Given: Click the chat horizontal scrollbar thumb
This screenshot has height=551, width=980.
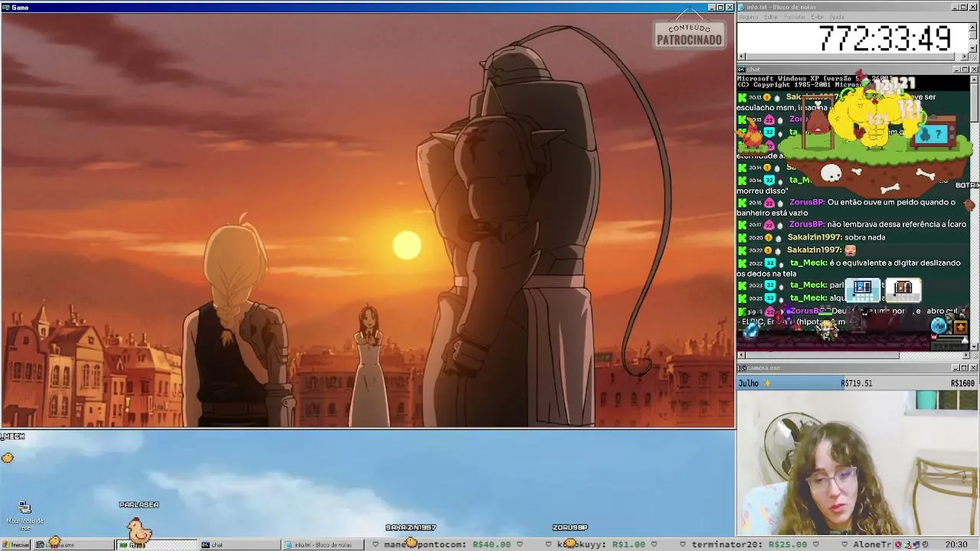Looking at the screenshot, I should (822, 355).
